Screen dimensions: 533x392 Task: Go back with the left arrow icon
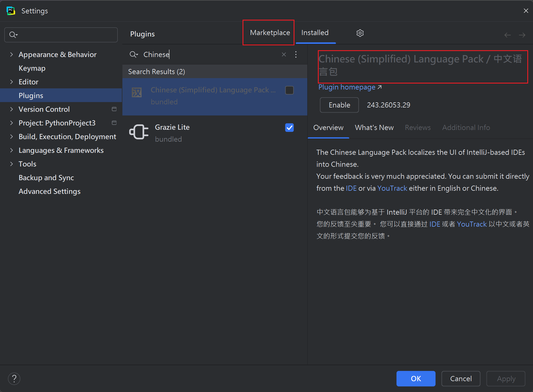(x=508, y=35)
